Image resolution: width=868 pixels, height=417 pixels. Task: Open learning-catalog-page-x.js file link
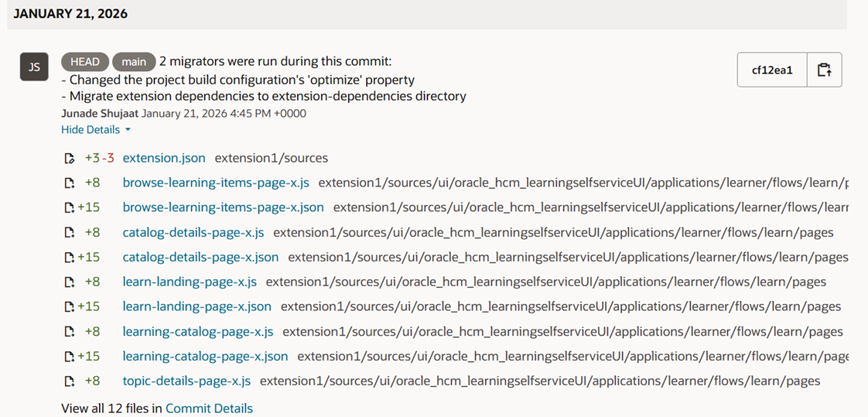click(x=198, y=332)
